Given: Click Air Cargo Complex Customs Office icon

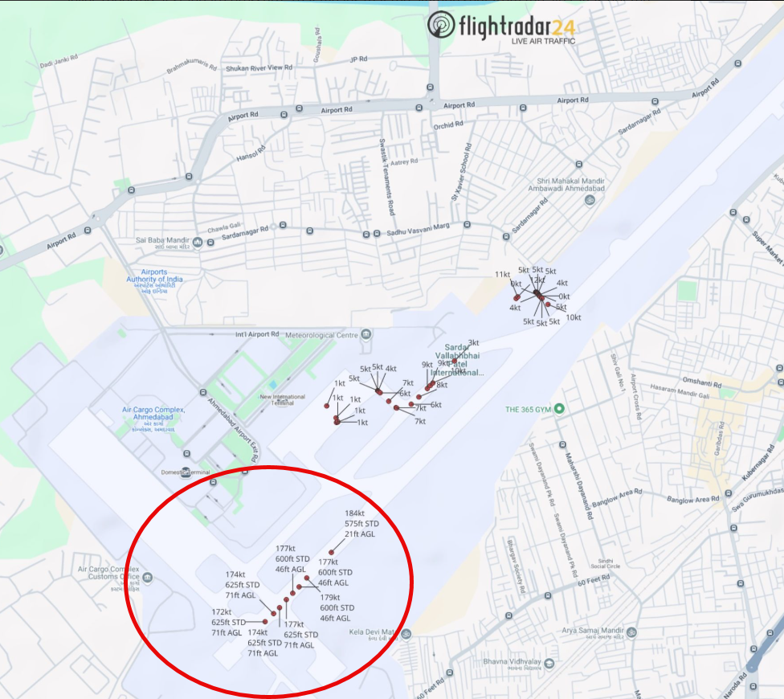Looking at the screenshot, I should [x=148, y=578].
